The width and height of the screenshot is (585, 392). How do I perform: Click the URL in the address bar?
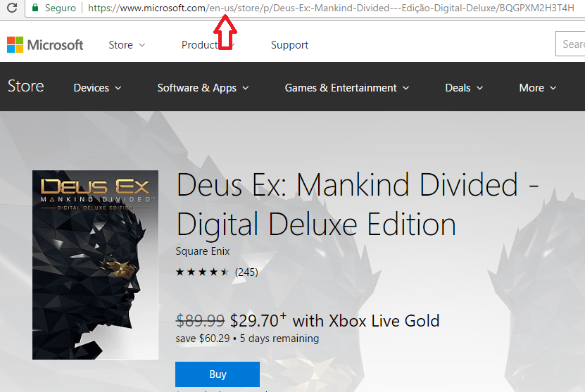pos(331,8)
